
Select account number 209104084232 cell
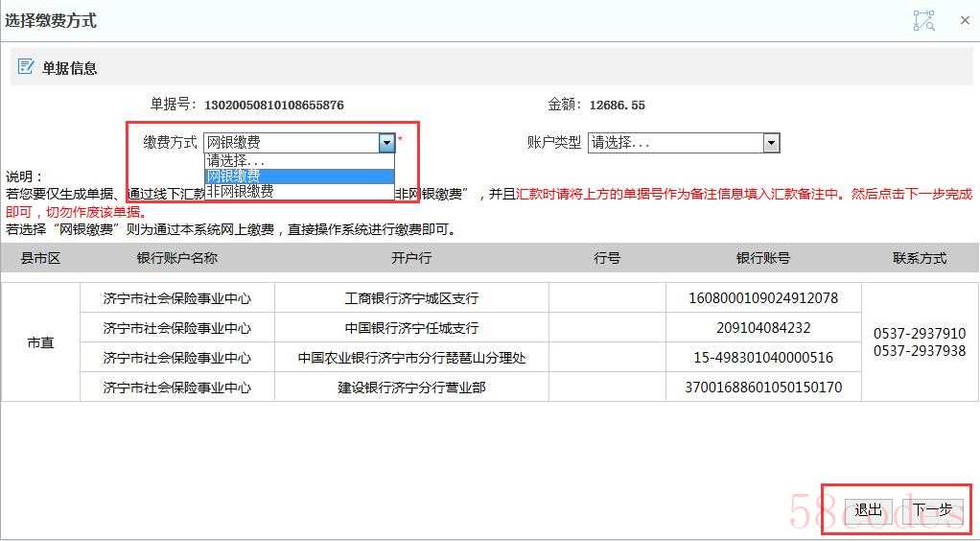tap(763, 328)
